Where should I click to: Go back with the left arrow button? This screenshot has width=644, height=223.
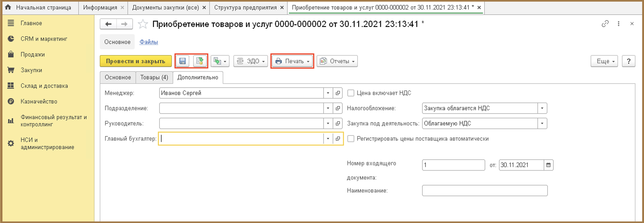[108, 24]
